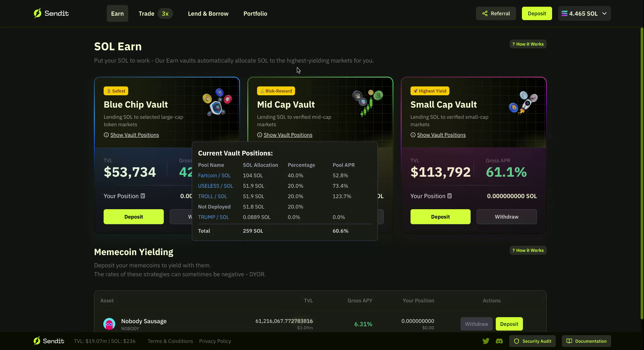Switch to the Trade tab
The width and height of the screenshot is (644, 350).
(x=146, y=13)
